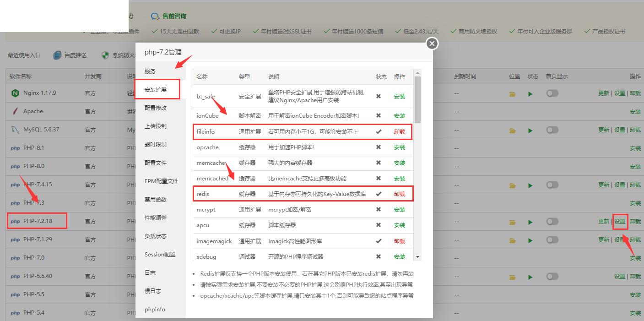The width and height of the screenshot is (644, 321).
Task: Toggle homepage display switch for MySQL 5.6.37
Action: click(x=552, y=130)
